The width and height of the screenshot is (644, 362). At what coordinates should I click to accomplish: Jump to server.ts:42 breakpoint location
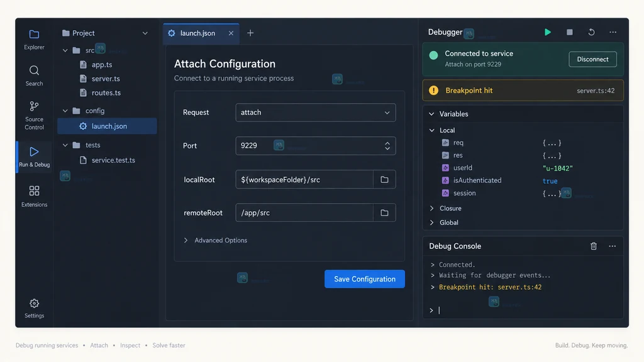coord(596,90)
